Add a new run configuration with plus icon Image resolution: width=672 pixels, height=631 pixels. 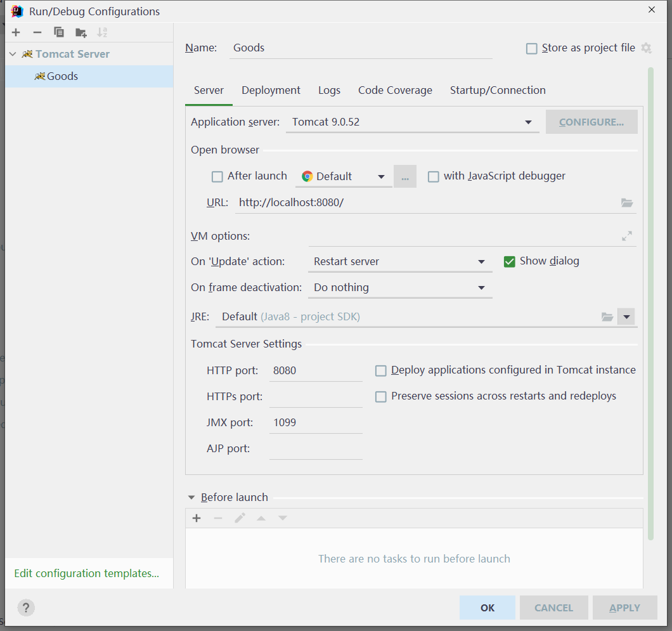point(16,32)
